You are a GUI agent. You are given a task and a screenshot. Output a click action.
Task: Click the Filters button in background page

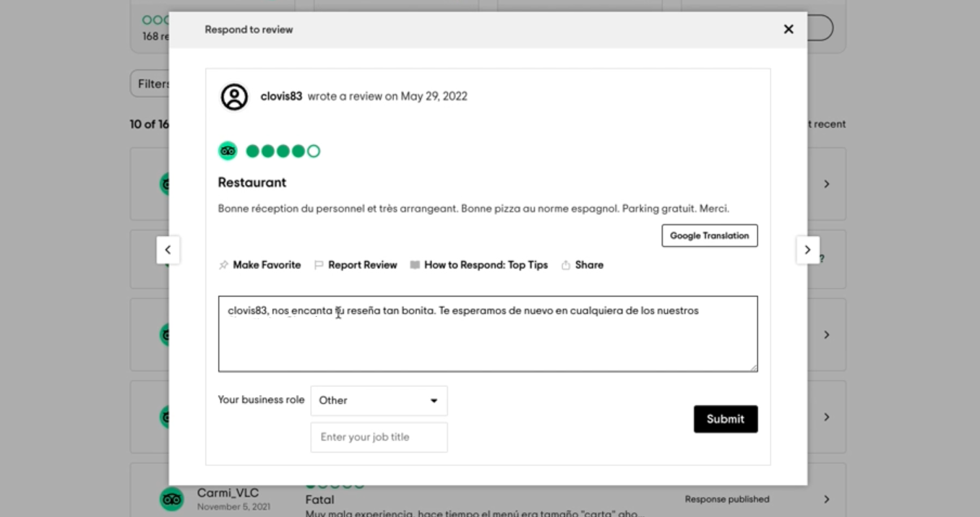click(150, 84)
